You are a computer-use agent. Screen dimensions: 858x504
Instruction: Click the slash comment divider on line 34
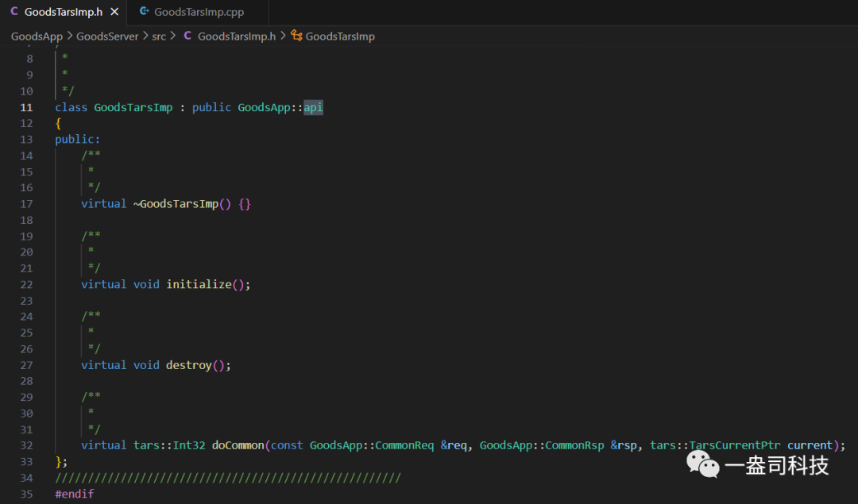click(228, 479)
